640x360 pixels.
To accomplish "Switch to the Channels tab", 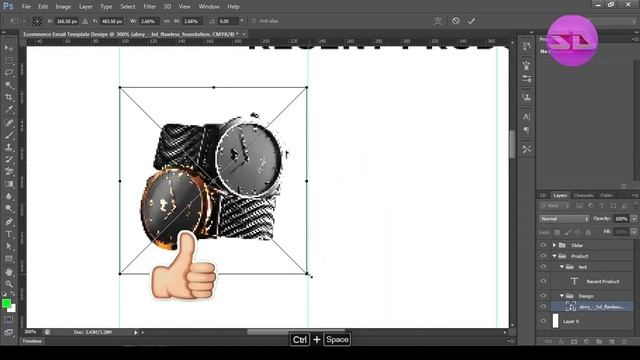I will coord(583,195).
